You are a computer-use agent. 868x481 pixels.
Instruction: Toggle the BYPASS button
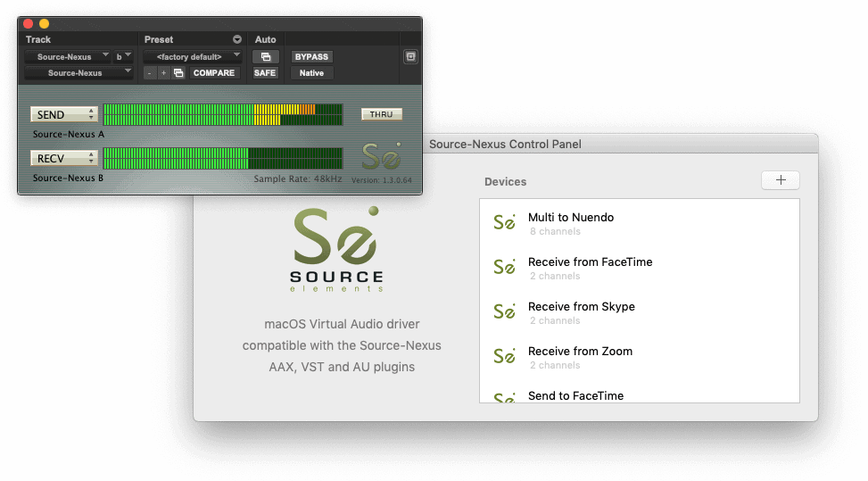click(x=311, y=56)
